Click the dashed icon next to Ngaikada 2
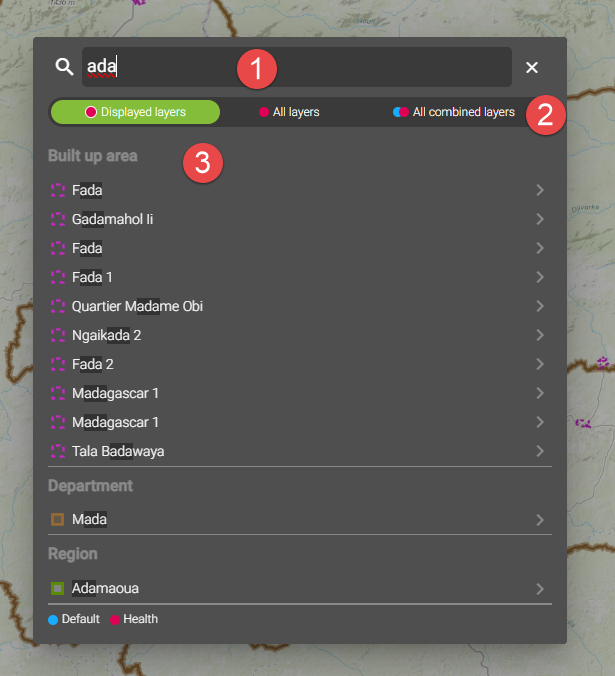The image size is (615, 676). tap(58, 335)
